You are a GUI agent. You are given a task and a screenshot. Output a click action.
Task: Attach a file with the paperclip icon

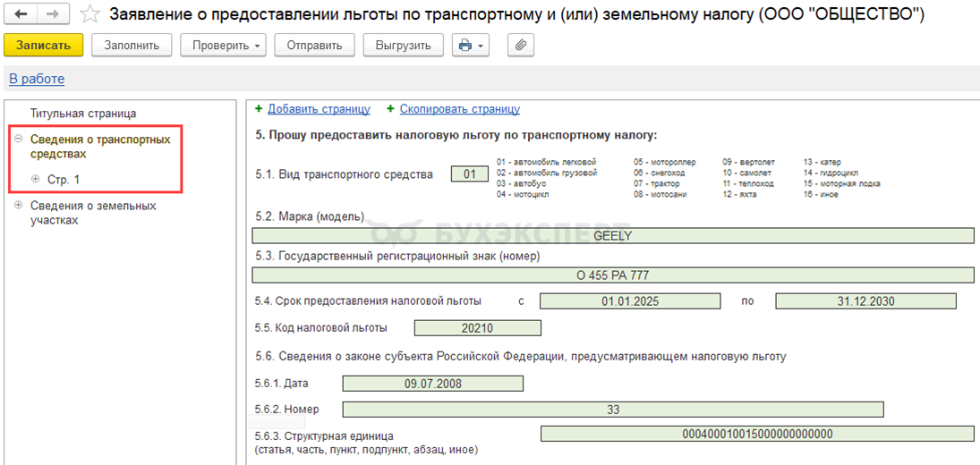point(521,46)
